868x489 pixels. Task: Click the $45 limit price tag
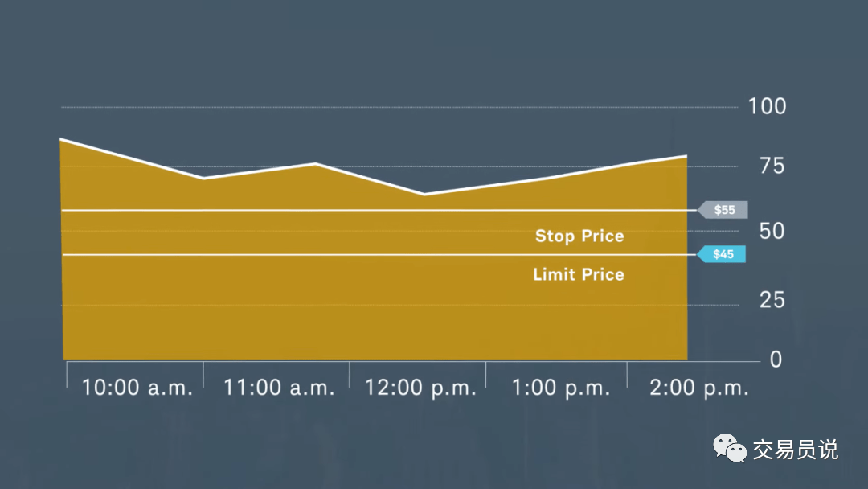point(721,254)
